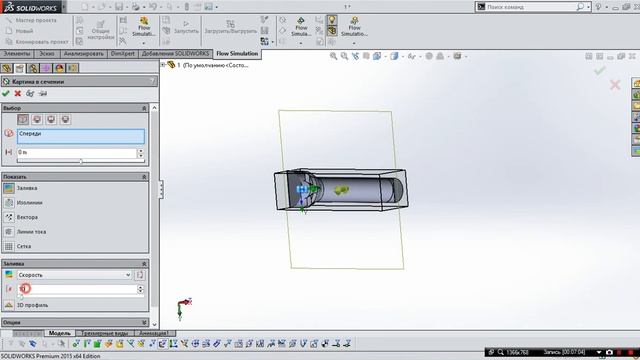The height and width of the screenshot is (360, 640).
Task: Pin the Картина в сечении panel
Action: (43, 93)
